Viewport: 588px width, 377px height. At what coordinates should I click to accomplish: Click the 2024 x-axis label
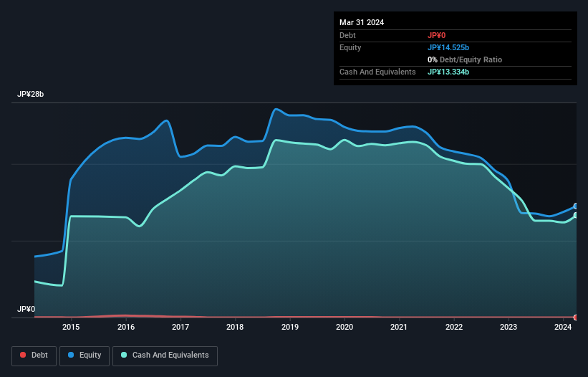pos(563,327)
